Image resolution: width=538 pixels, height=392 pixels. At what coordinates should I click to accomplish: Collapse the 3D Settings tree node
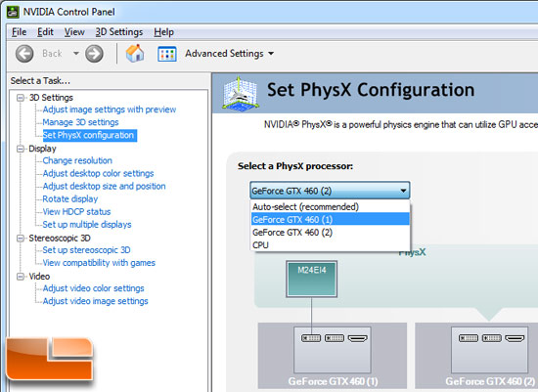(x=21, y=98)
